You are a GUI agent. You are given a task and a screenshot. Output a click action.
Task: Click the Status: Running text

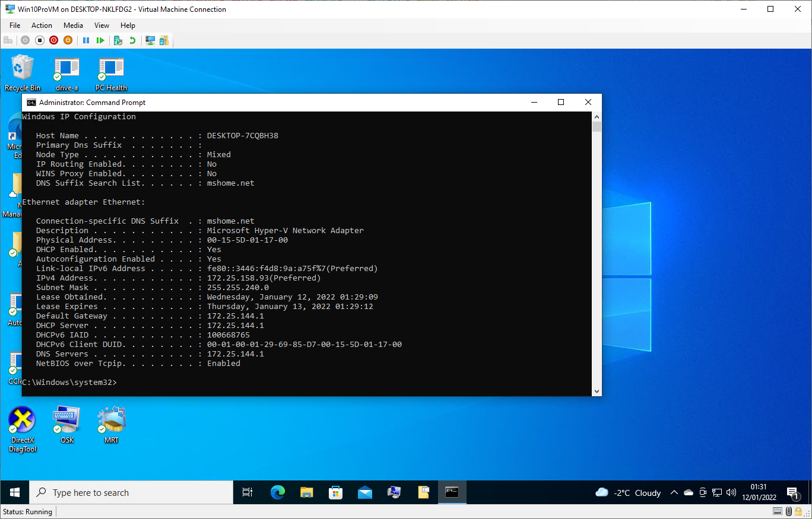(x=28, y=512)
